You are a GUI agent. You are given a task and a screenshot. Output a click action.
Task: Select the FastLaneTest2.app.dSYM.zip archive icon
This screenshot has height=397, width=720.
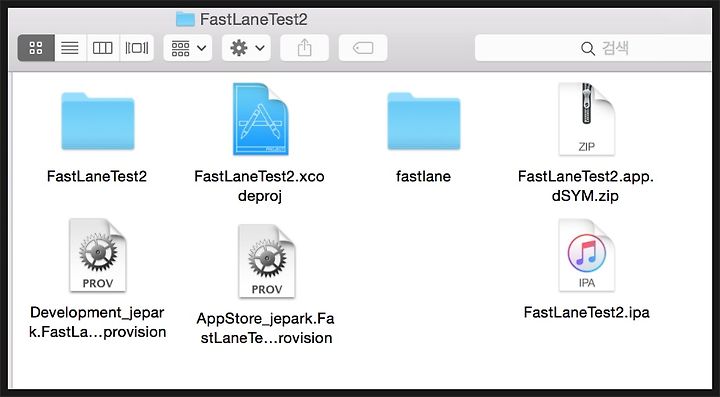pos(586,119)
